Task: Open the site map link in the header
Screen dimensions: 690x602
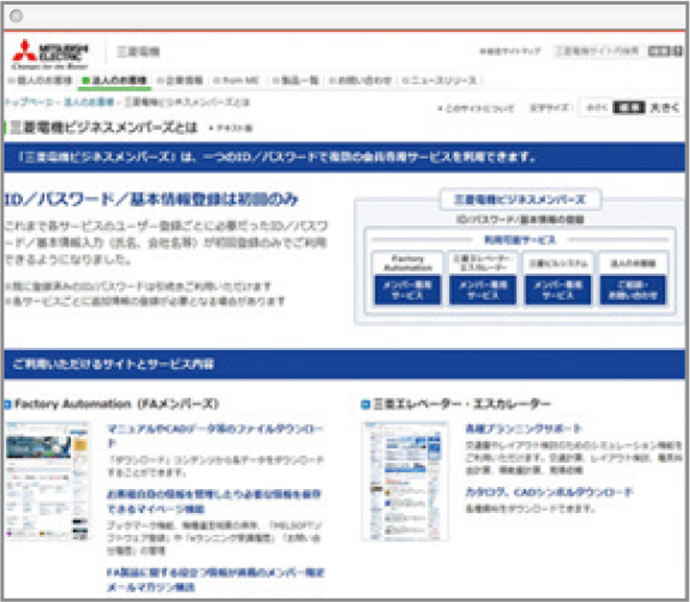Action: tap(510, 51)
